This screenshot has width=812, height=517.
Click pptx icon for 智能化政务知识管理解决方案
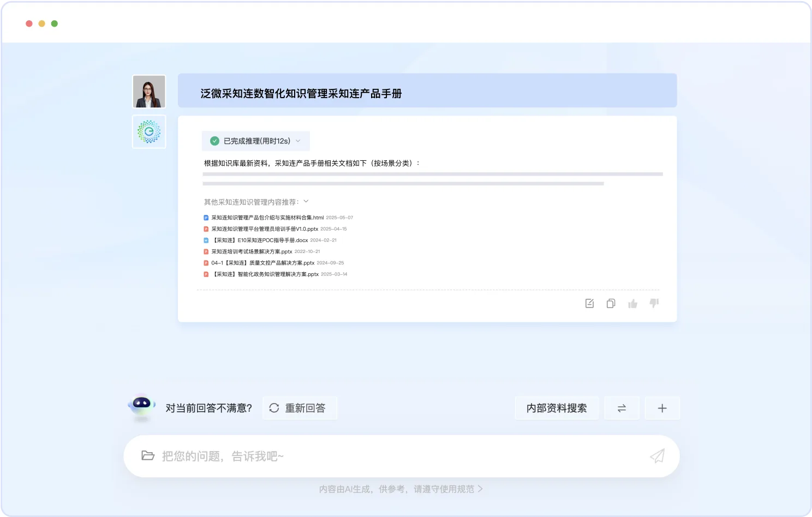pos(206,274)
